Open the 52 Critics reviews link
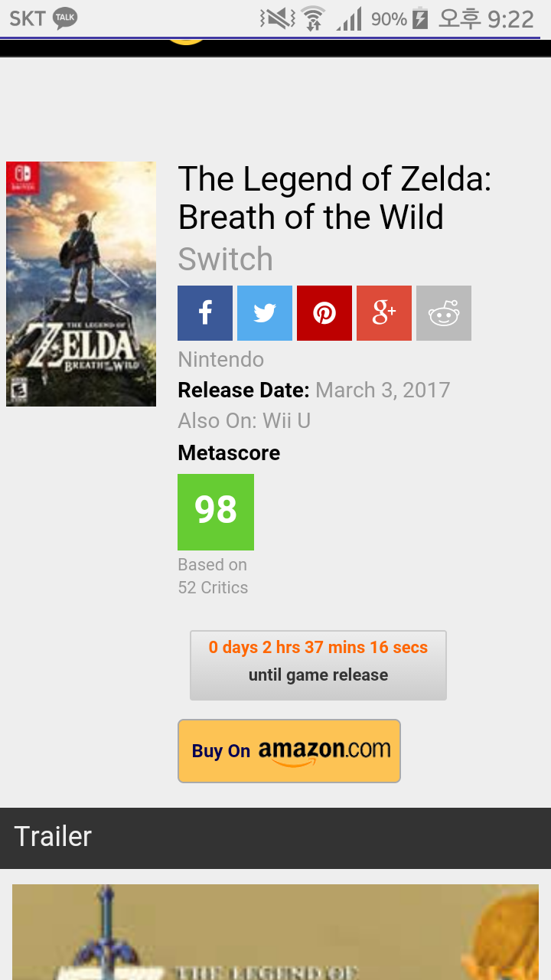Screen dimensions: 551x980 [214, 587]
